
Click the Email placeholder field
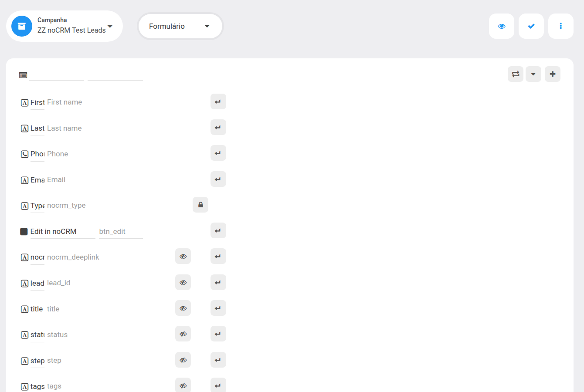[x=56, y=179]
